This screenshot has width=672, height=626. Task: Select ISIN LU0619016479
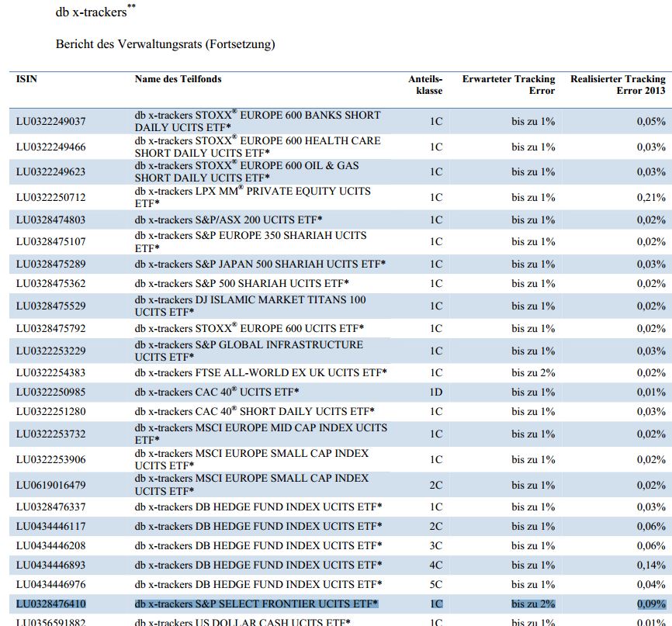coord(51,485)
